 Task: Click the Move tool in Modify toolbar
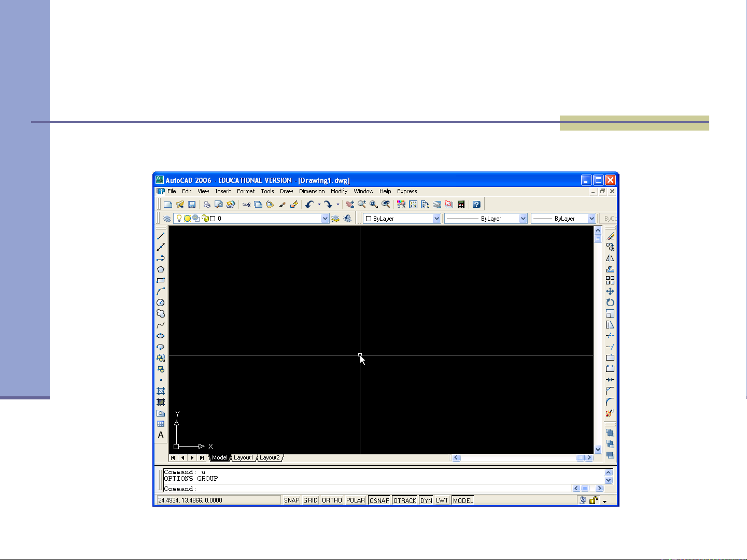(610, 292)
